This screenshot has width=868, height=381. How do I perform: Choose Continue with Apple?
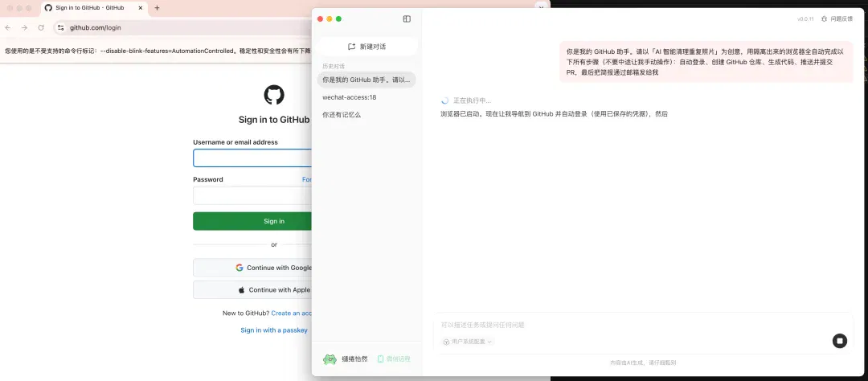(x=252, y=289)
